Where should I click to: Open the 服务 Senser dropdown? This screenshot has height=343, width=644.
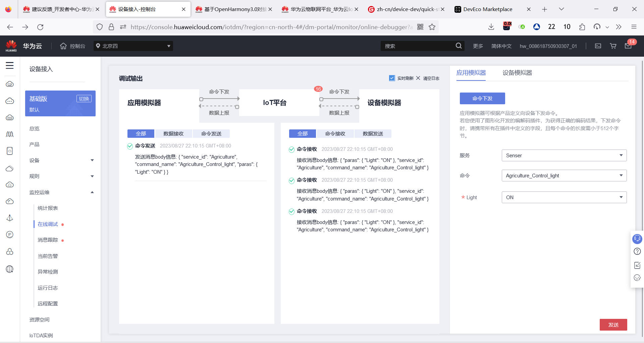[x=564, y=156]
